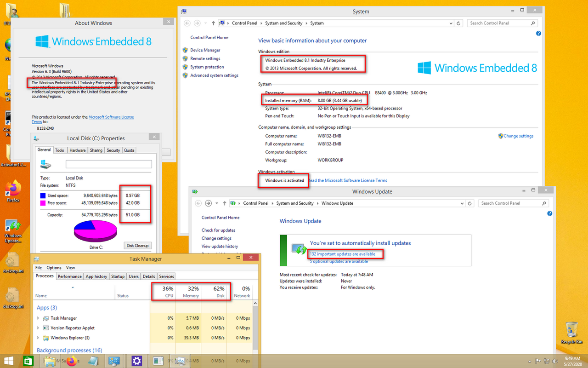Click the Firefox icon on the taskbar
This screenshot has width=588, height=368.
pyautogui.click(x=72, y=361)
